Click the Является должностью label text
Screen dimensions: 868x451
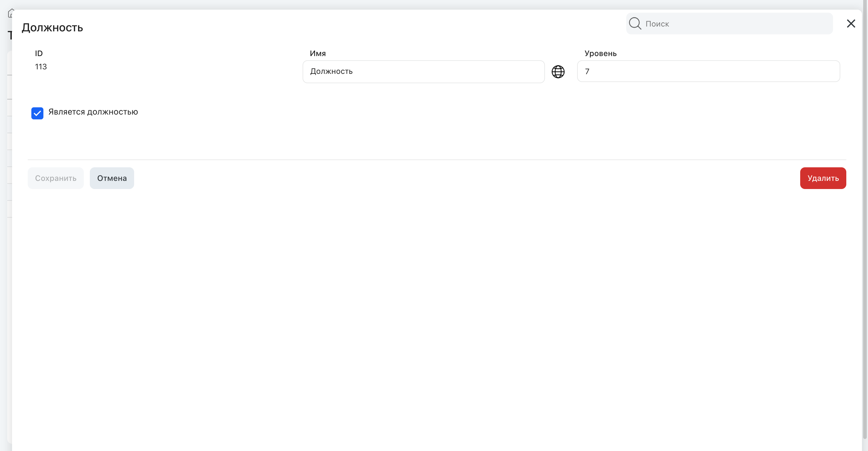pyautogui.click(x=93, y=112)
